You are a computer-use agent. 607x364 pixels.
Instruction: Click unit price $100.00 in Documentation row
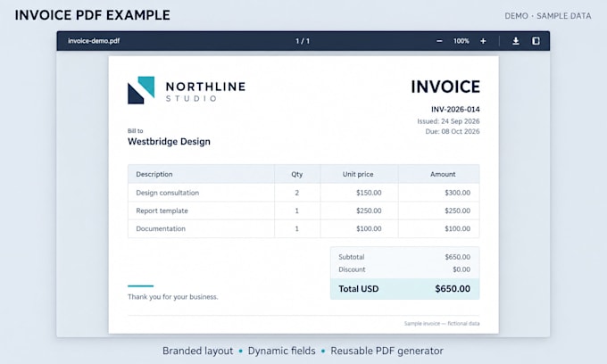tap(369, 228)
